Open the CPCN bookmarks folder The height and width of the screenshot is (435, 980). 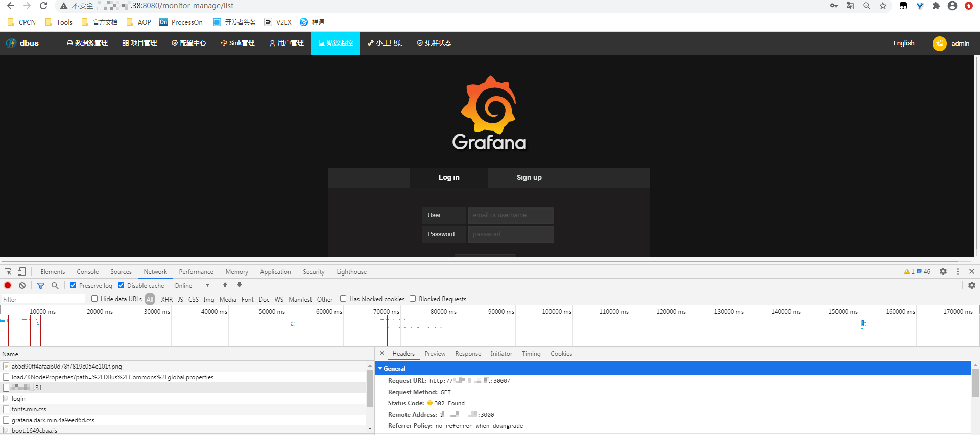pos(21,22)
